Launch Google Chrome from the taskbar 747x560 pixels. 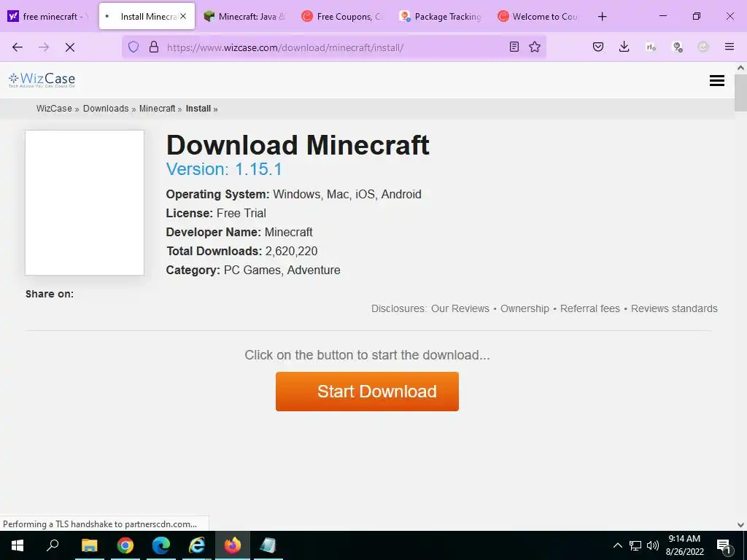[x=125, y=545]
